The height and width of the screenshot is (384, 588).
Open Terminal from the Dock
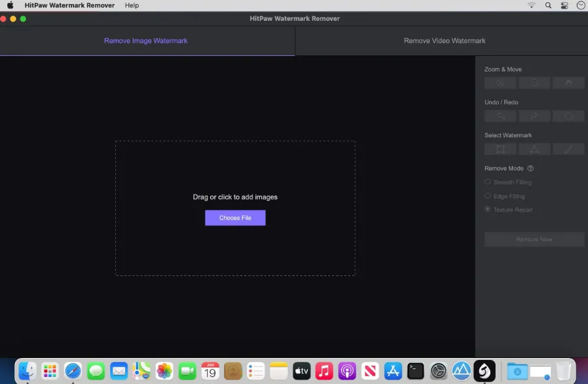pos(415,371)
